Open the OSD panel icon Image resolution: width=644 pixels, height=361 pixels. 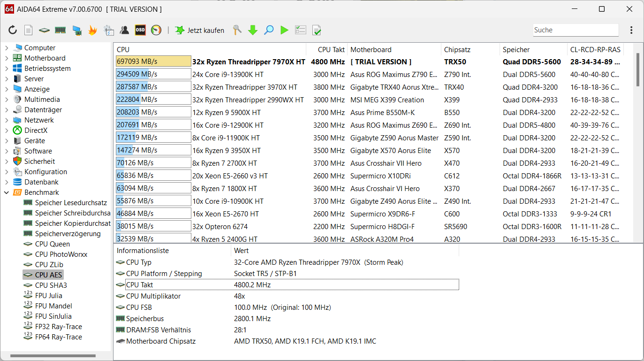pyautogui.click(x=140, y=30)
